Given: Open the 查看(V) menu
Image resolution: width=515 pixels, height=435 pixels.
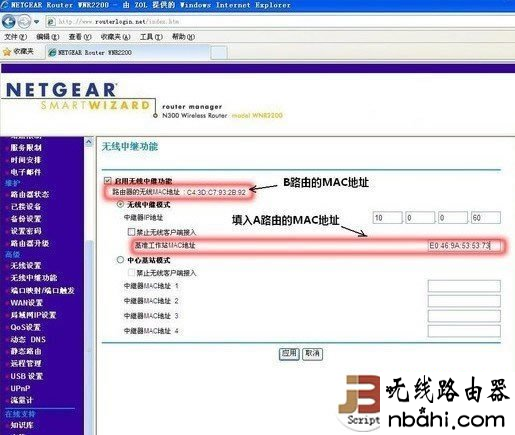Looking at the screenshot, I should point(80,37).
